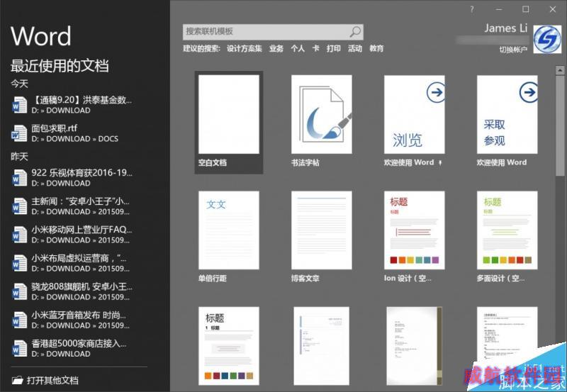This screenshot has width=567, height=392.
Task: Click the search magnifier icon
Action: (x=355, y=32)
